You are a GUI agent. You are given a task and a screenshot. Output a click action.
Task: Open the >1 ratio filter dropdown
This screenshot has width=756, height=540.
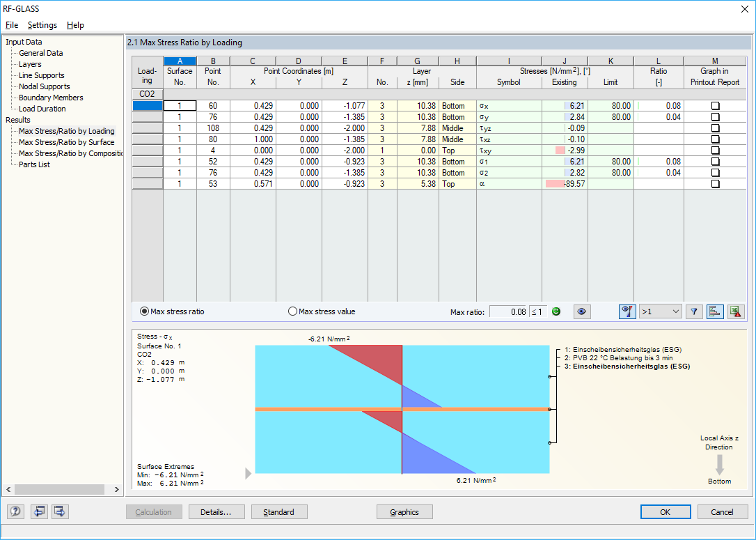click(x=660, y=311)
